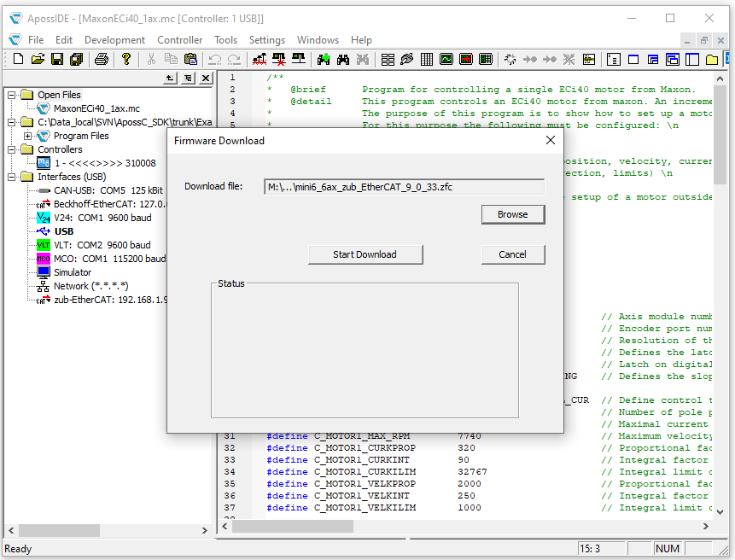
Task: Open help with the yellow question mark icon
Action: [x=125, y=59]
